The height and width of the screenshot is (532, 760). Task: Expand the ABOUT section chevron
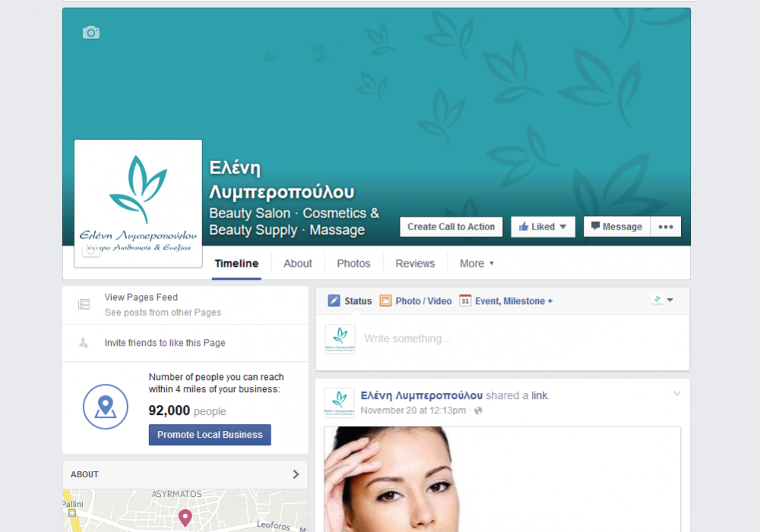click(x=296, y=474)
